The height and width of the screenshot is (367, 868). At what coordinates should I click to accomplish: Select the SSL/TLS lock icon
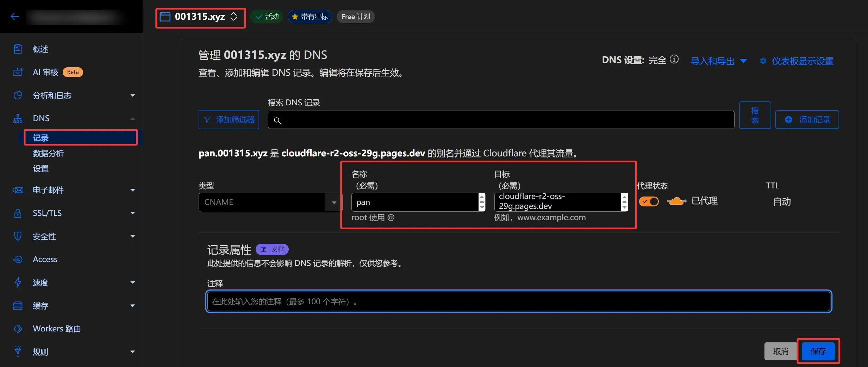[x=18, y=213]
